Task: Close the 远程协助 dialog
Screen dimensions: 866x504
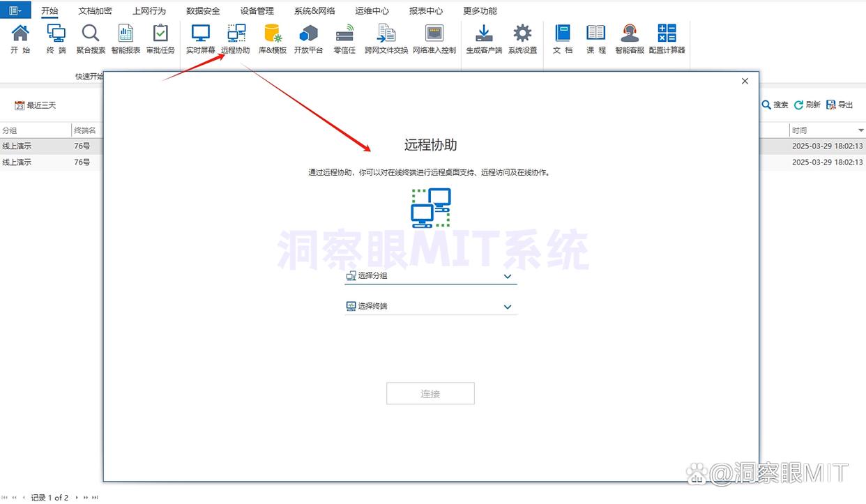Action: click(745, 81)
